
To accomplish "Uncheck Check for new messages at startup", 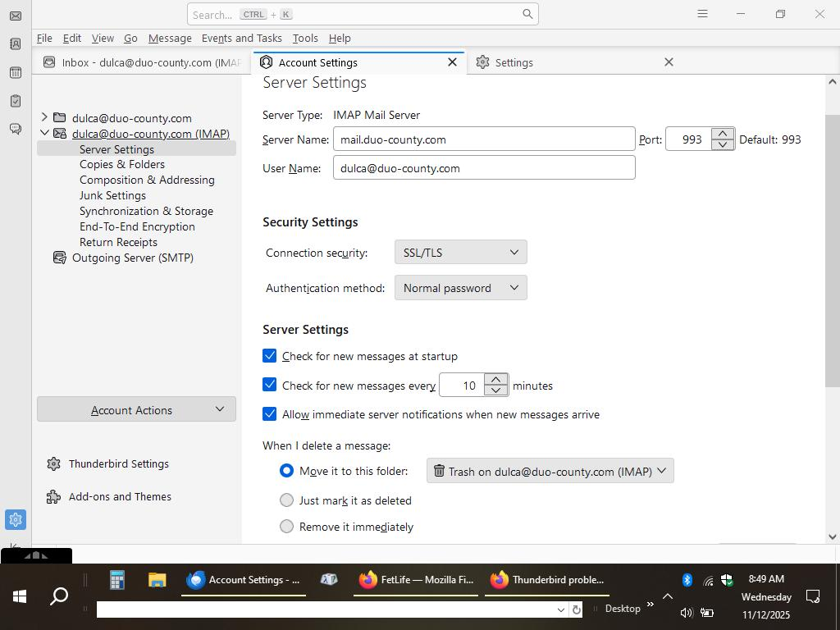I will (x=270, y=356).
